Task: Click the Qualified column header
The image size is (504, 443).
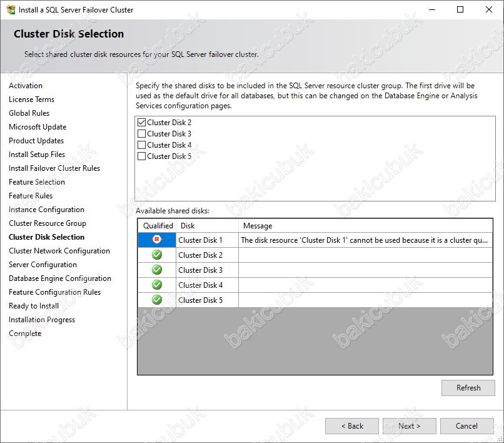Action: coord(158,226)
